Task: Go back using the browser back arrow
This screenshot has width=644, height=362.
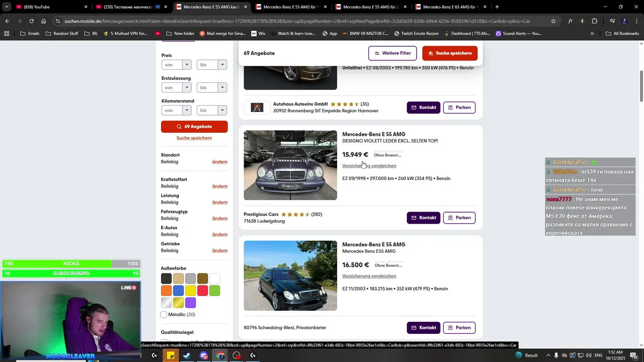Action: click(7, 21)
